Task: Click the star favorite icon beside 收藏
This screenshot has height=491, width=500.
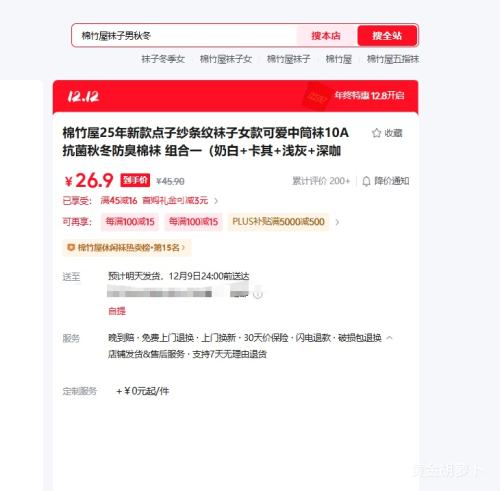Action: (376, 133)
